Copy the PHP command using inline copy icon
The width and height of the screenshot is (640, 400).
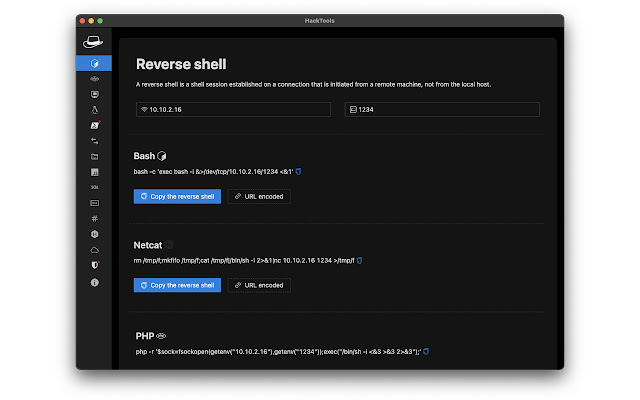pyautogui.click(x=426, y=351)
